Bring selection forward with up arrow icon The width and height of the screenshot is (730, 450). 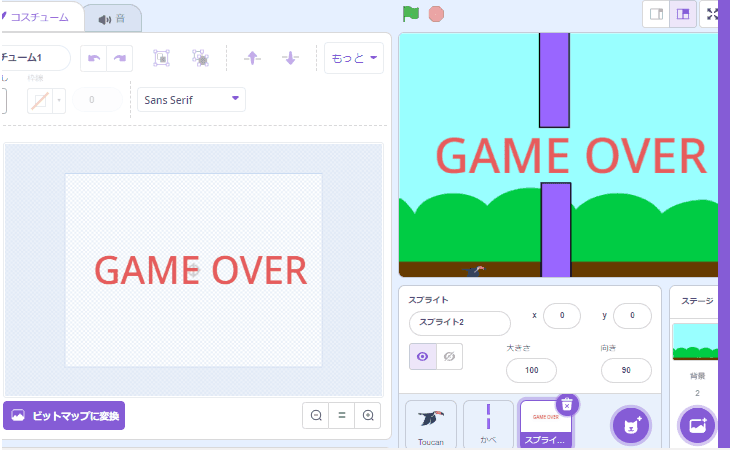(252, 59)
